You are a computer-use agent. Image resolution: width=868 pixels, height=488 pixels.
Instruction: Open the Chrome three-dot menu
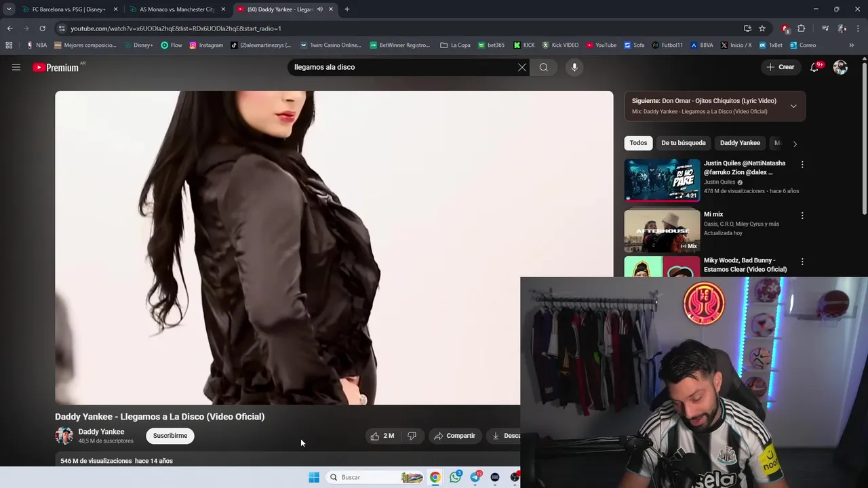pyautogui.click(x=859, y=28)
